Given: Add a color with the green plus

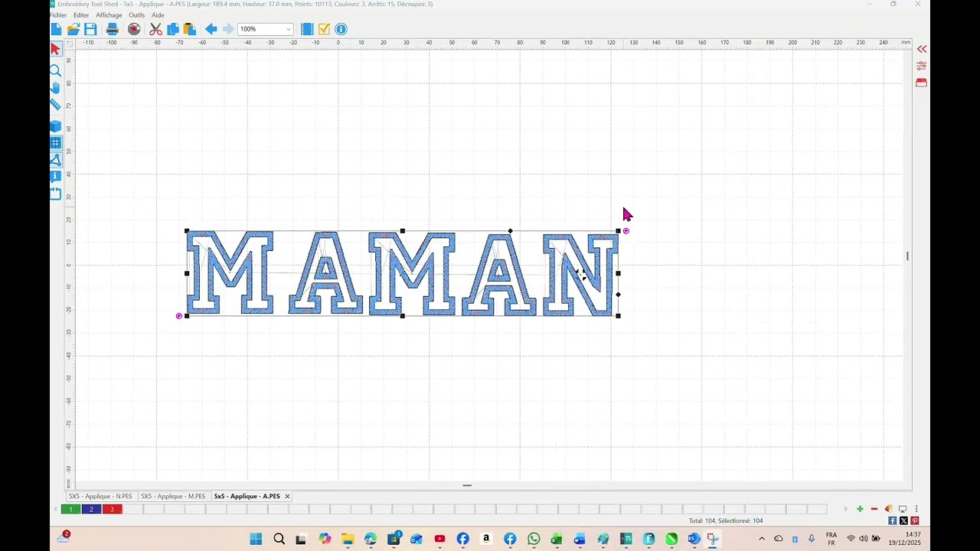Looking at the screenshot, I should click(x=860, y=509).
